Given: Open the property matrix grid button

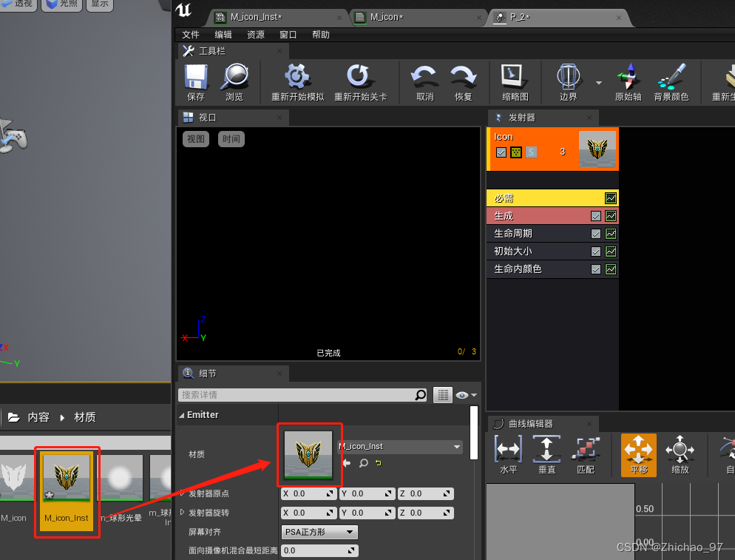Looking at the screenshot, I should click(x=442, y=395).
